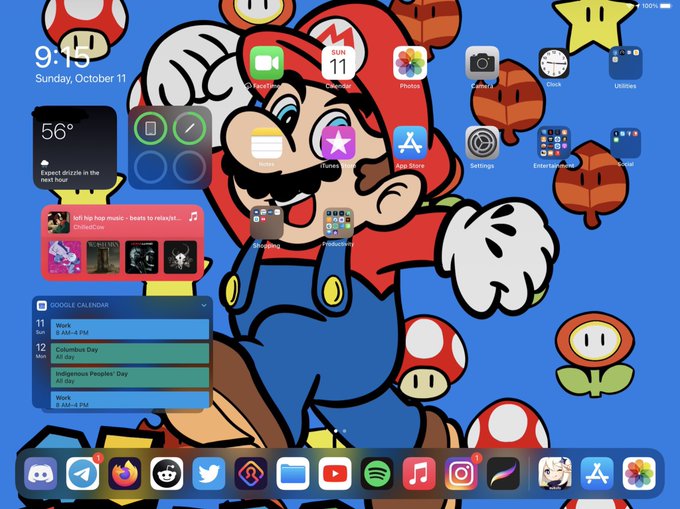
Task: Click the Google Calendar widget header
Action: pos(122,305)
